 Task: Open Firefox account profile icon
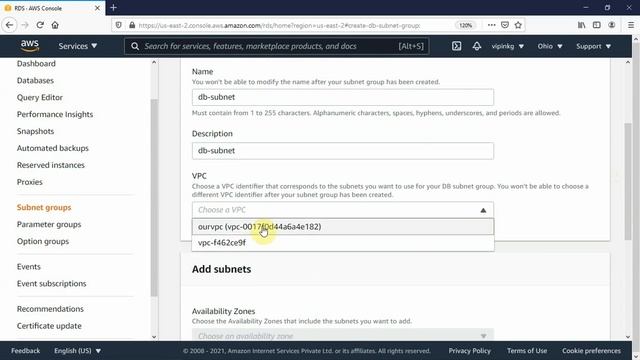pos(611,25)
